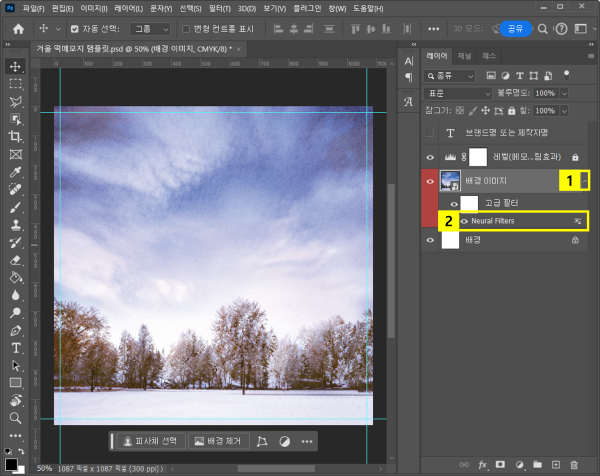The height and width of the screenshot is (476, 600).
Task: Open the layer filter 종류 dropdown
Action: [x=450, y=76]
